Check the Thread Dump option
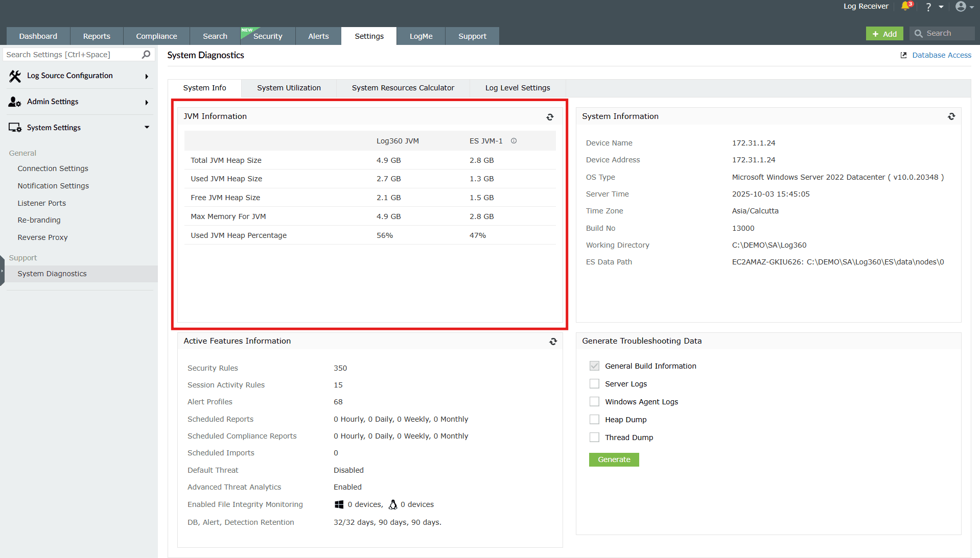Viewport: 980px width, 558px height. 594,438
